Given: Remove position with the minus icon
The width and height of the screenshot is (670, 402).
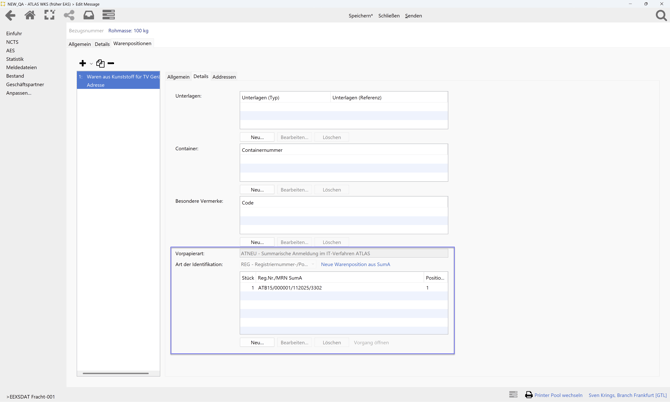Looking at the screenshot, I should [111, 63].
